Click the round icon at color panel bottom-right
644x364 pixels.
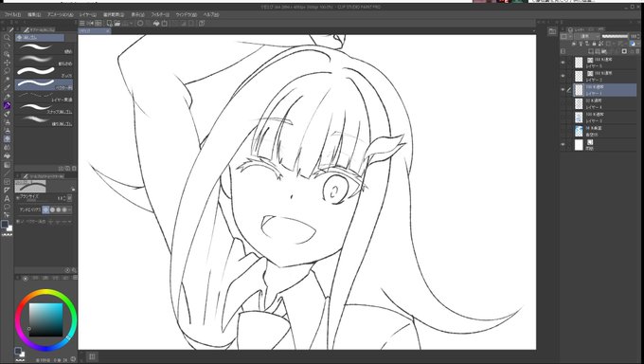pos(73,359)
